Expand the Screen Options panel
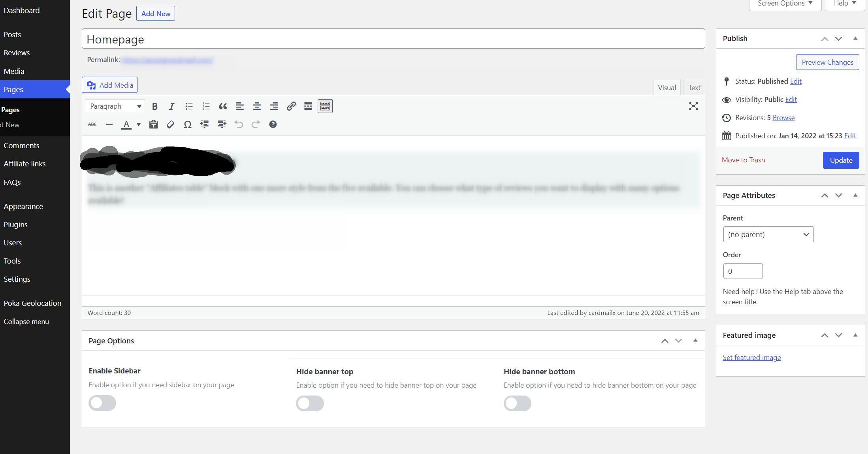The image size is (868, 454). (785, 4)
